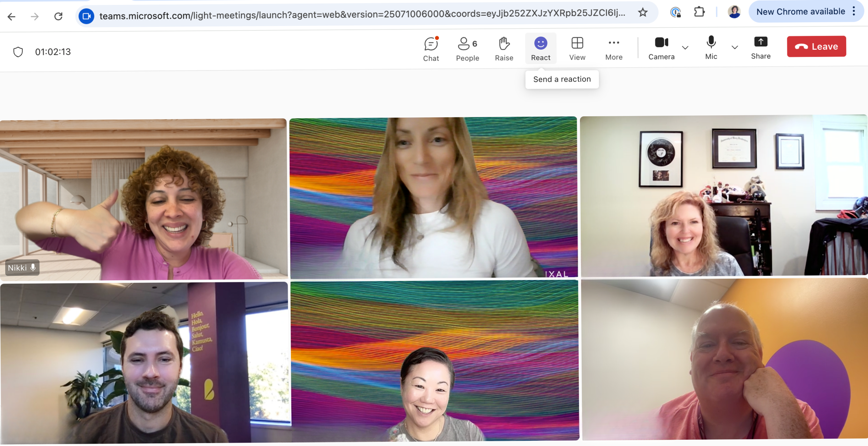This screenshot has height=446, width=868.
Task: Click the Chrome profile avatar
Action: 734,11
